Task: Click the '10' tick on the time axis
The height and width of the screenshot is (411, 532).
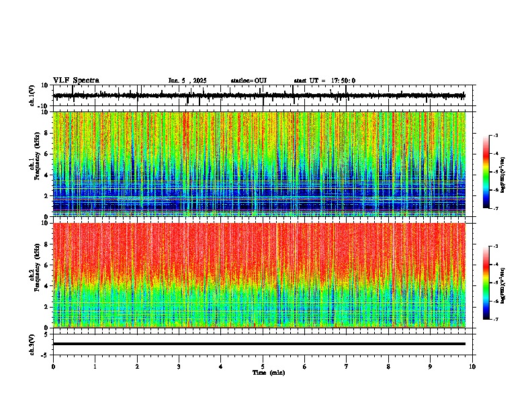Action: click(472, 367)
